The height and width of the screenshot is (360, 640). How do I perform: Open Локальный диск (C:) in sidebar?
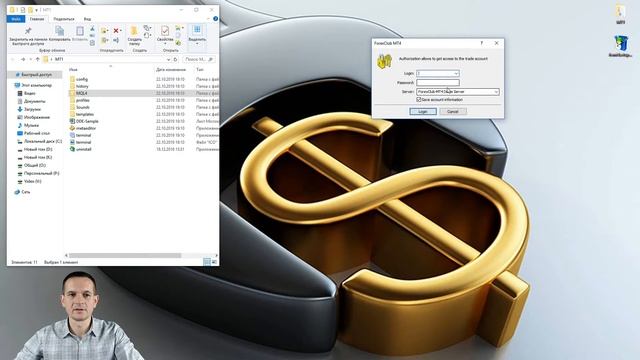pyautogui.click(x=40, y=141)
